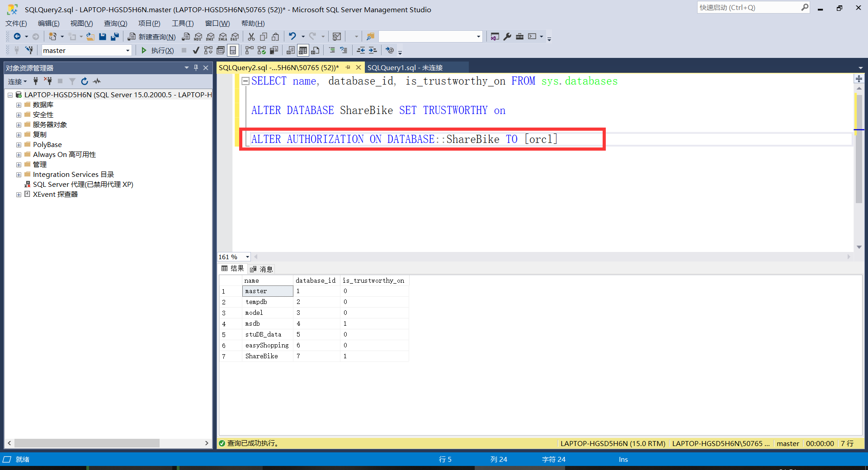Select the Results to Grid icon
868x470 pixels.
point(303,50)
